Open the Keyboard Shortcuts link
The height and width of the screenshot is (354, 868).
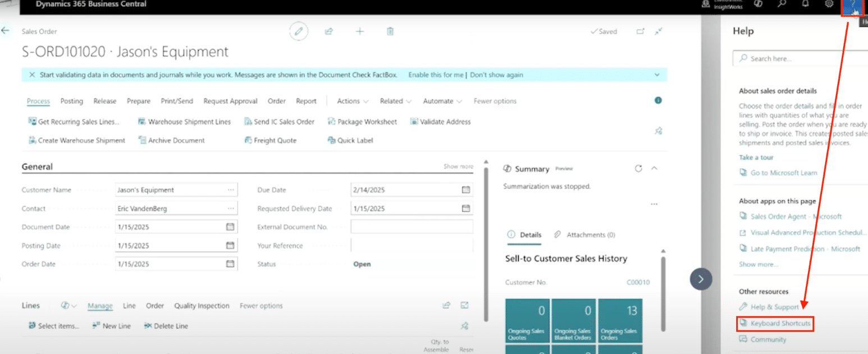780,324
